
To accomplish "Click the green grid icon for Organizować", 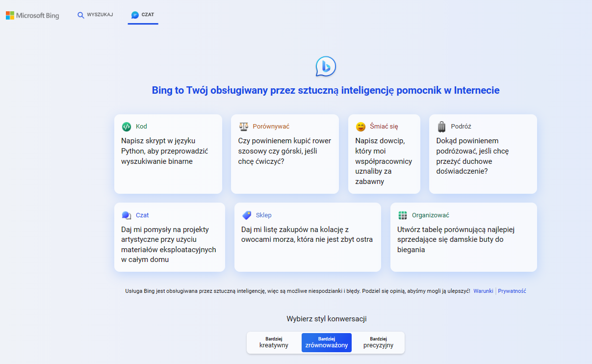I will pos(403,215).
